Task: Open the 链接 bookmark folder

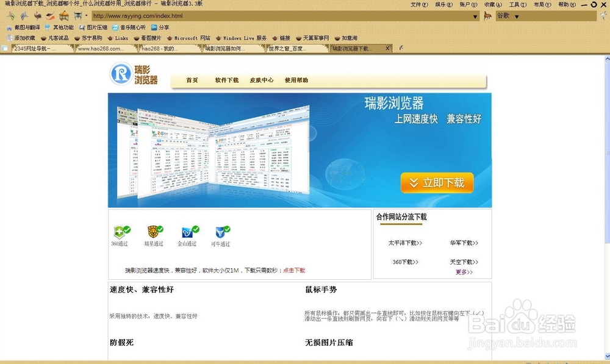Action: click(x=281, y=38)
